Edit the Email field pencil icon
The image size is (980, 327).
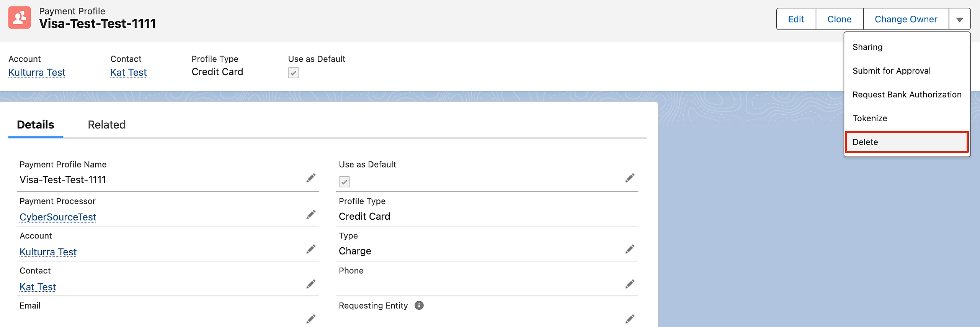point(311,319)
